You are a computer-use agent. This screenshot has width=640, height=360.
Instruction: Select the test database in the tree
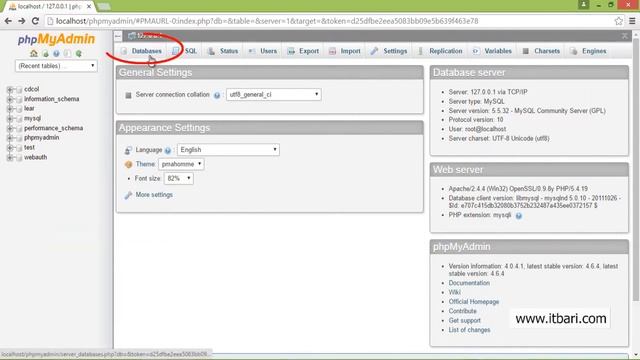click(29, 147)
